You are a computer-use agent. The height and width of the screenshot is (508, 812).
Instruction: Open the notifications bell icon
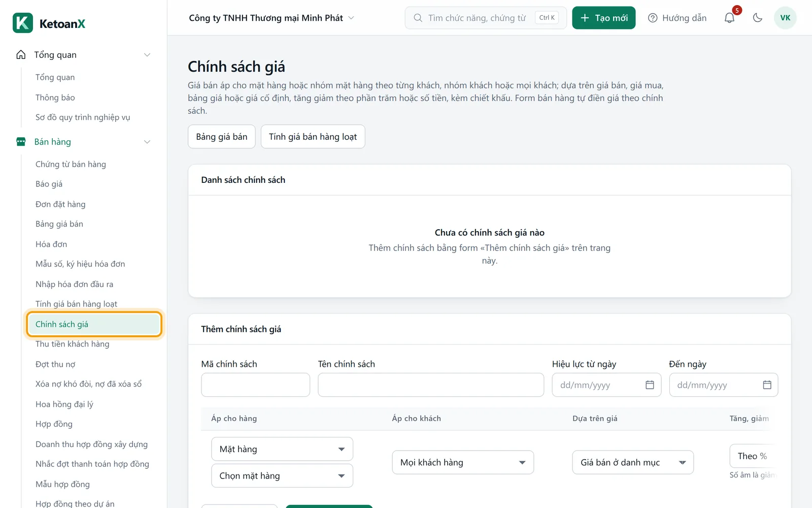click(x=729, y=18)
